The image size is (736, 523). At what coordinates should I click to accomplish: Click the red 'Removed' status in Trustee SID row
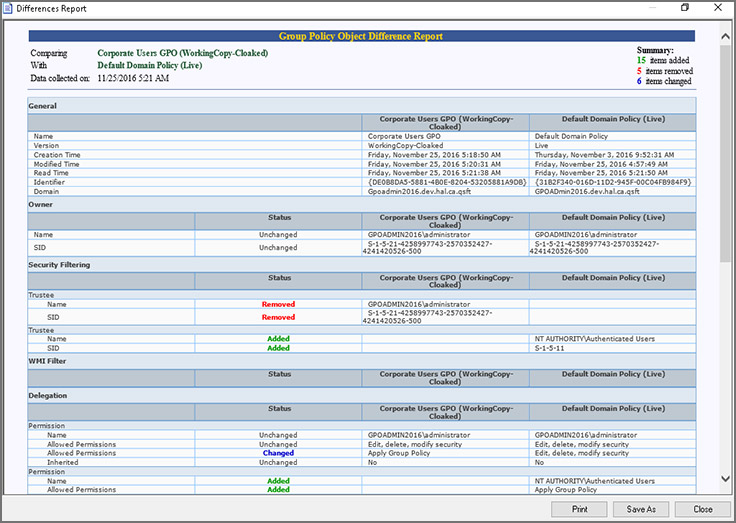click(278, 317)
